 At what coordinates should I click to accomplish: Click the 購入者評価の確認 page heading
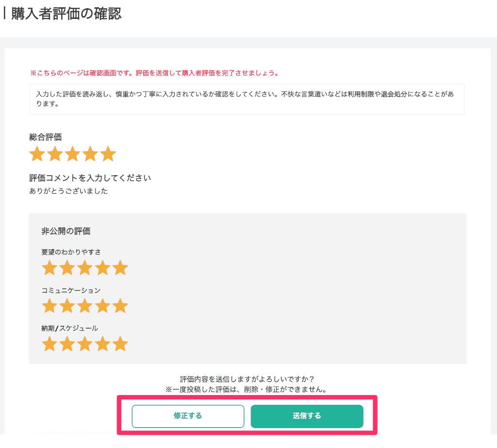click(66, 14)
